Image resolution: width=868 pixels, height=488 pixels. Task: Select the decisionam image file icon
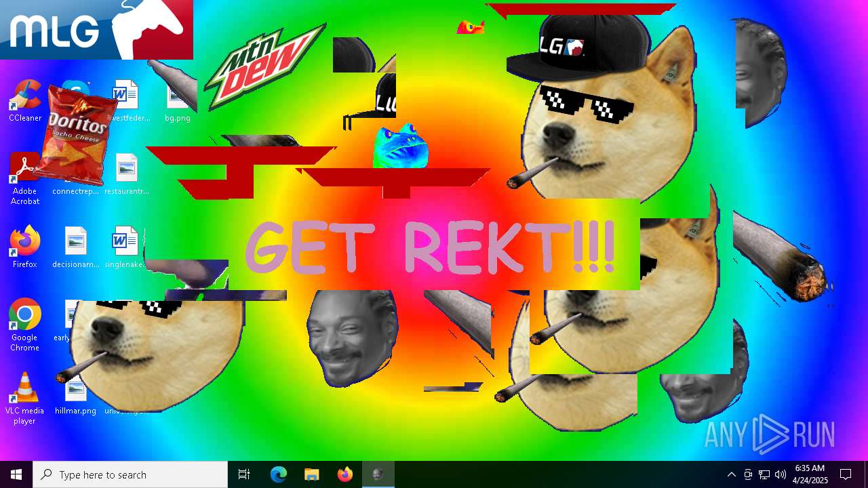75,247
